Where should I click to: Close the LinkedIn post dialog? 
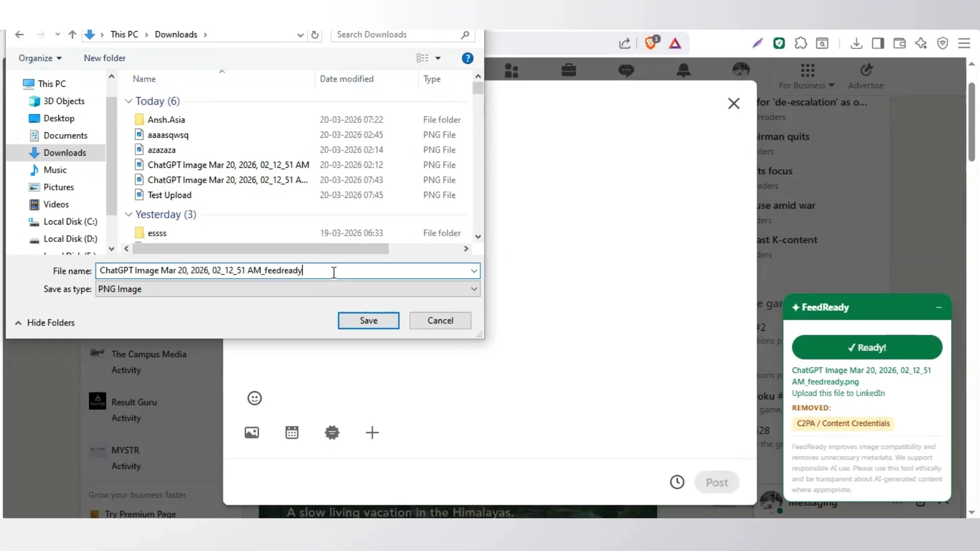point(733,104)
